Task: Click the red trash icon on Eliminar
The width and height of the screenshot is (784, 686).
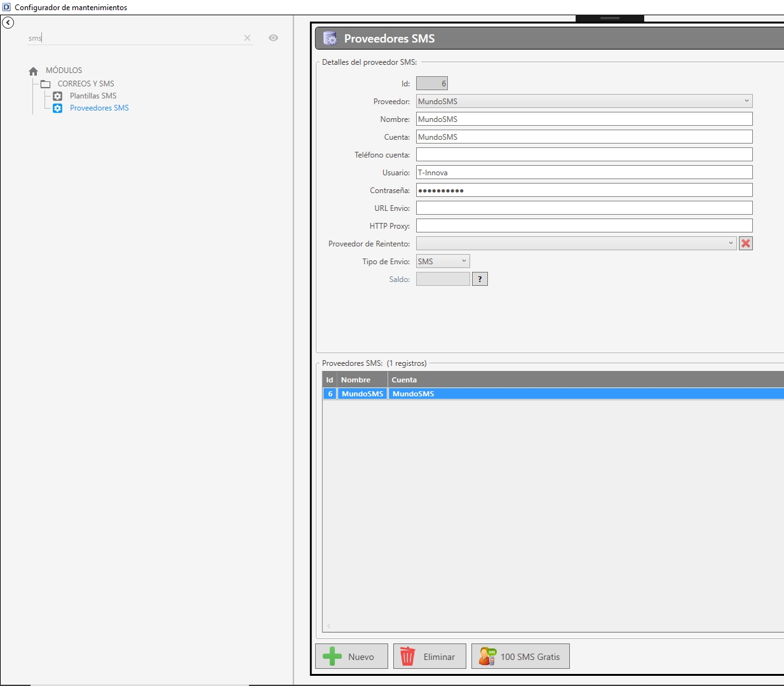Action: coord(407,657)
